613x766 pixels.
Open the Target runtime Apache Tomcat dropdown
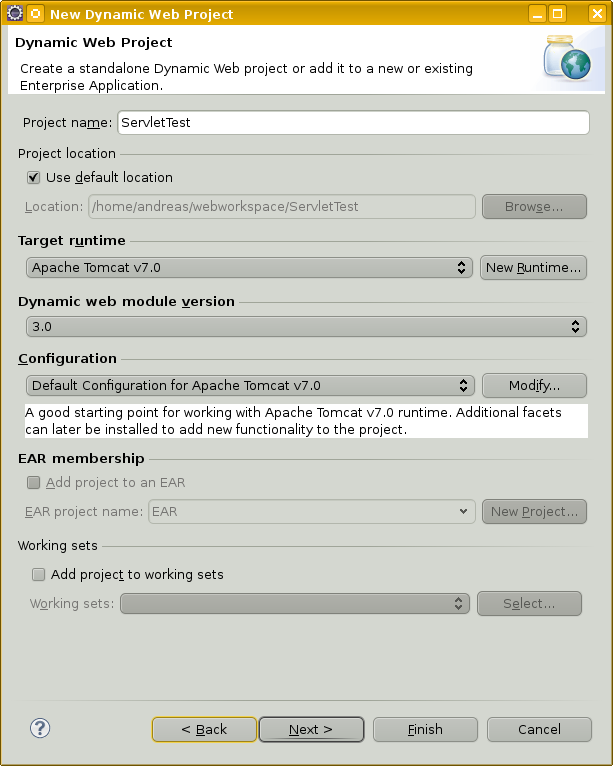[249, 268]
